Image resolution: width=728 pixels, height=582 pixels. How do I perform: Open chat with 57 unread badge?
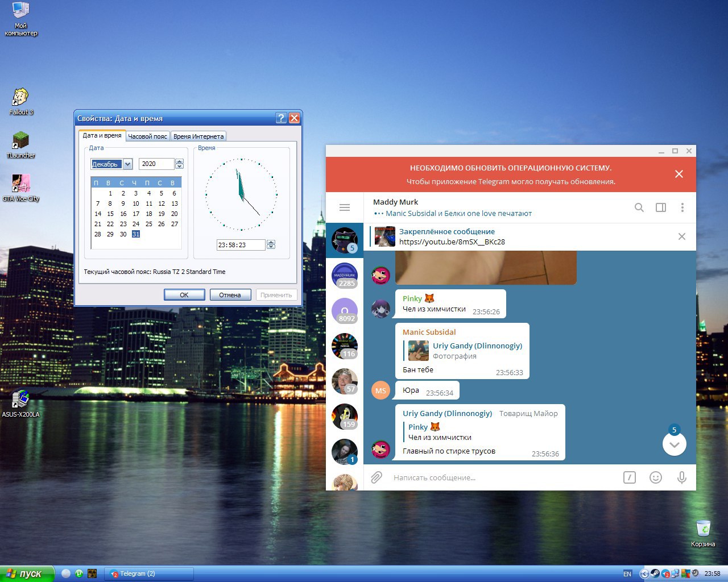pos(345,381)
